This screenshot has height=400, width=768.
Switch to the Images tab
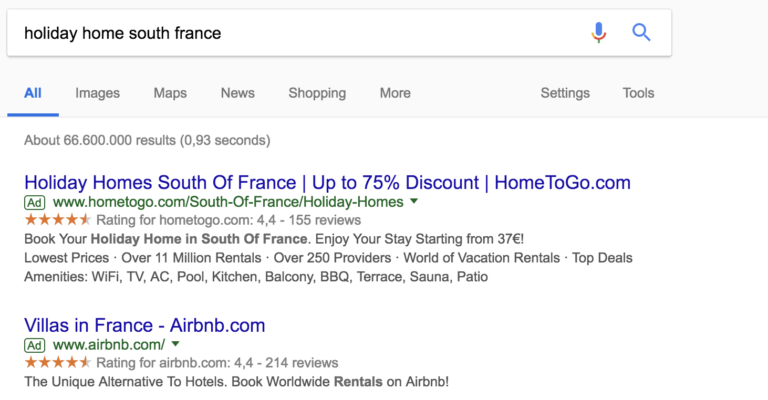[x=97, y=93]
